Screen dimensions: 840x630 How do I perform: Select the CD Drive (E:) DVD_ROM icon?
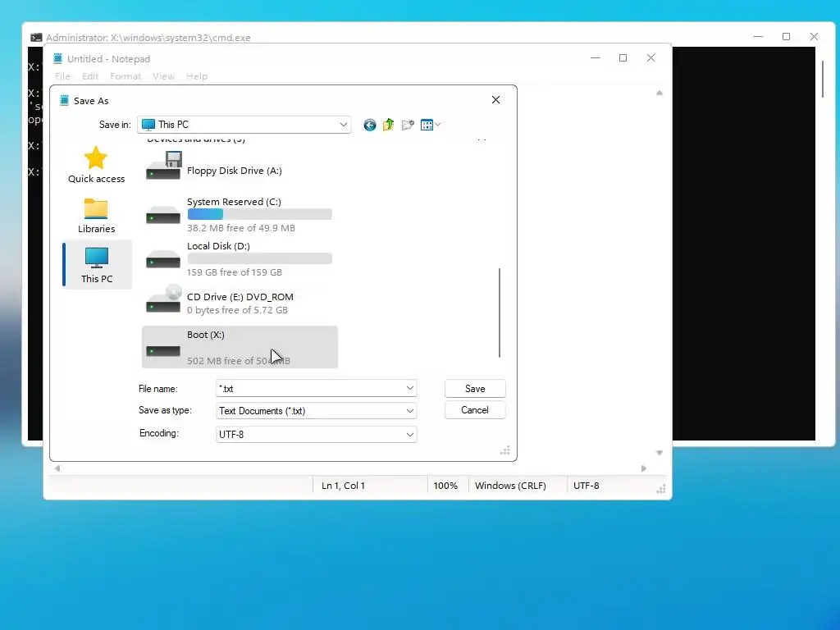(164, 299)
